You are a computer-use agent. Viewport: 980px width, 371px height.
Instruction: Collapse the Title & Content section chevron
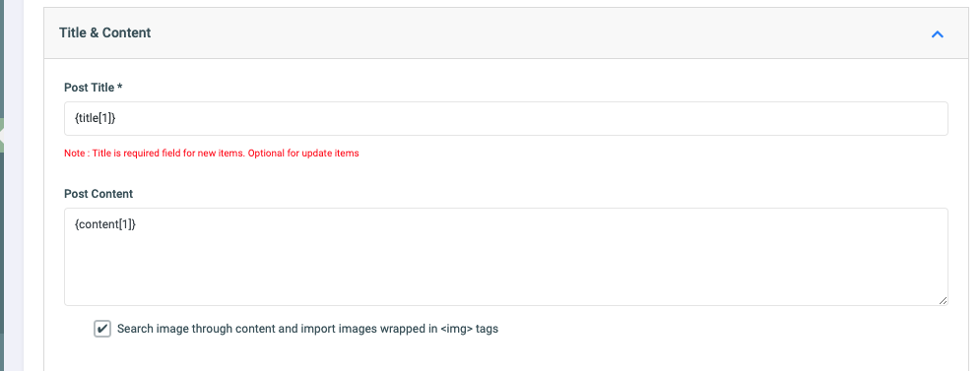coord(937,34)
